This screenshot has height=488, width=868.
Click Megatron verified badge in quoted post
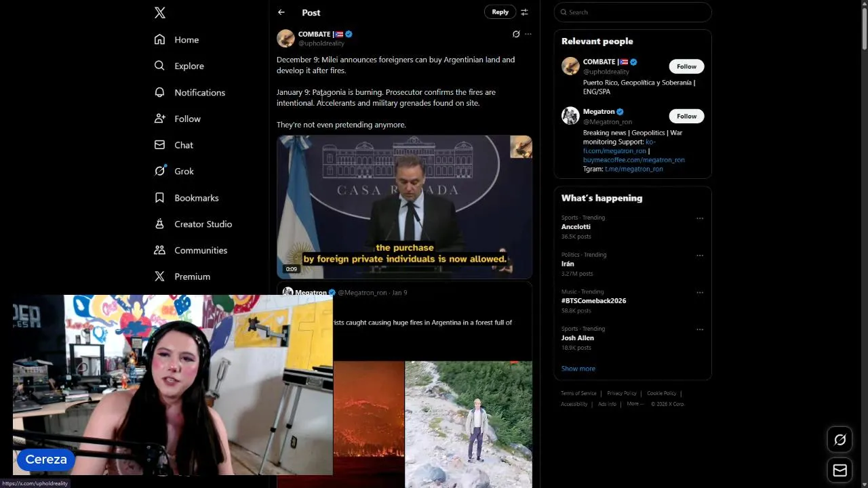point(332,293)
